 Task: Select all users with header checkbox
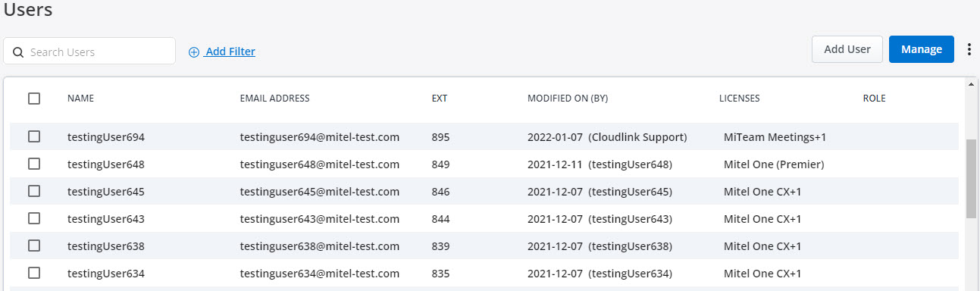coord(34,98)
